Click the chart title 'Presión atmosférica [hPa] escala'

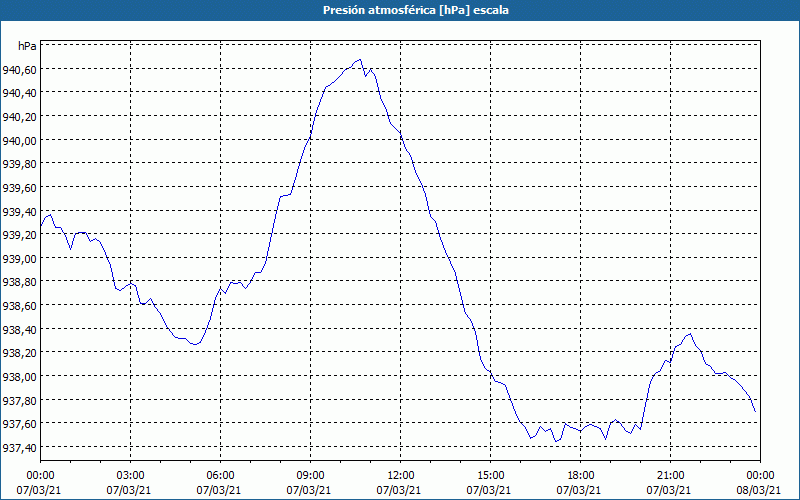point(416,10)
